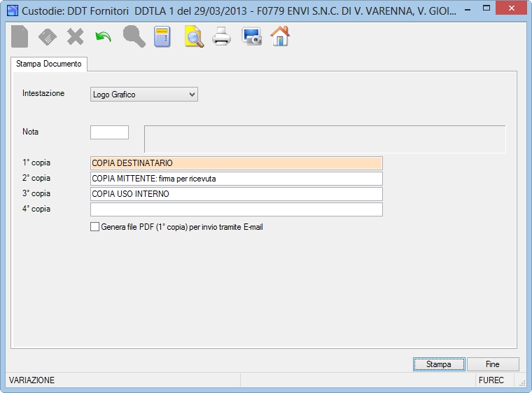The width and height of the screenshot is (532, 393).
Task: Open the calculator icon
Action: click(162, 36)
